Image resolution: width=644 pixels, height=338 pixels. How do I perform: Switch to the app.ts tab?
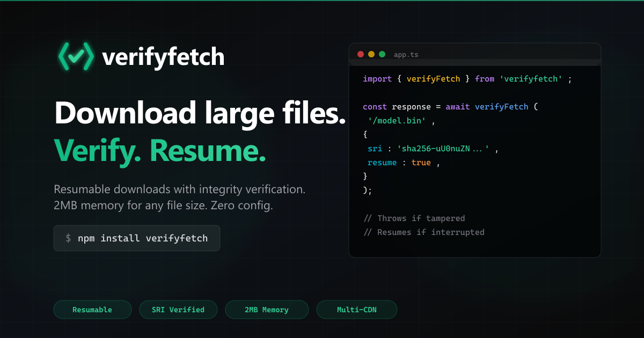407,54
